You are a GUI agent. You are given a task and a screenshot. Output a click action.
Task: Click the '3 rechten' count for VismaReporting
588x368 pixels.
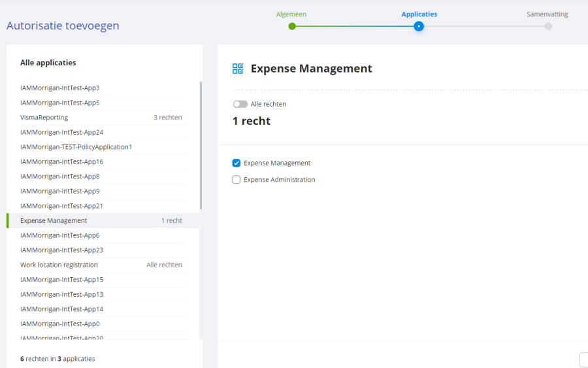pyautogui.click(x=168, y=118)
